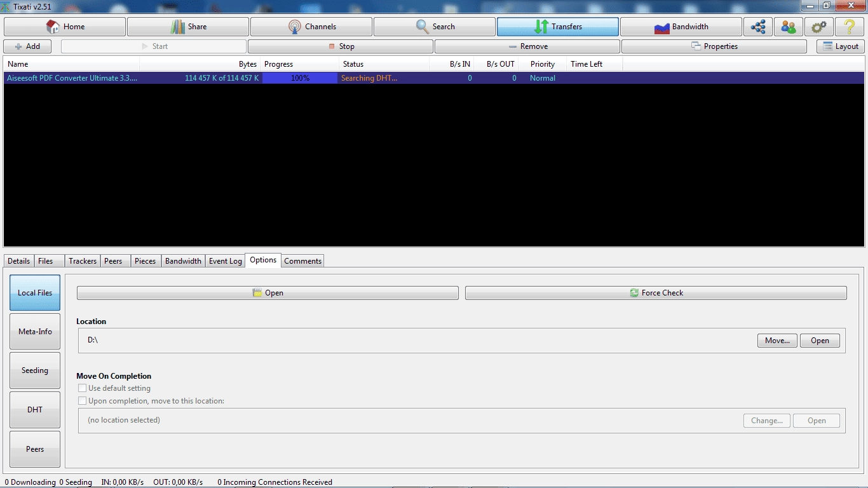
Task: Select Seeding options page
Action: 35,370
